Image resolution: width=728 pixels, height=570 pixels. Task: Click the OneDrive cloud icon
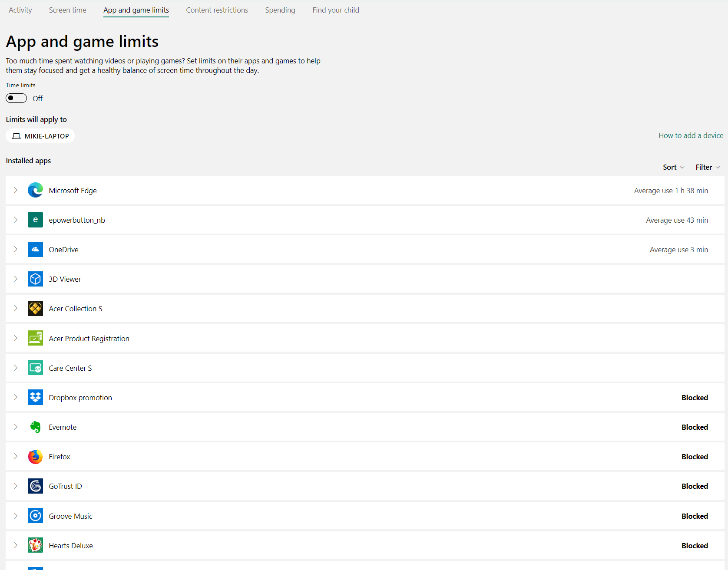35,249
